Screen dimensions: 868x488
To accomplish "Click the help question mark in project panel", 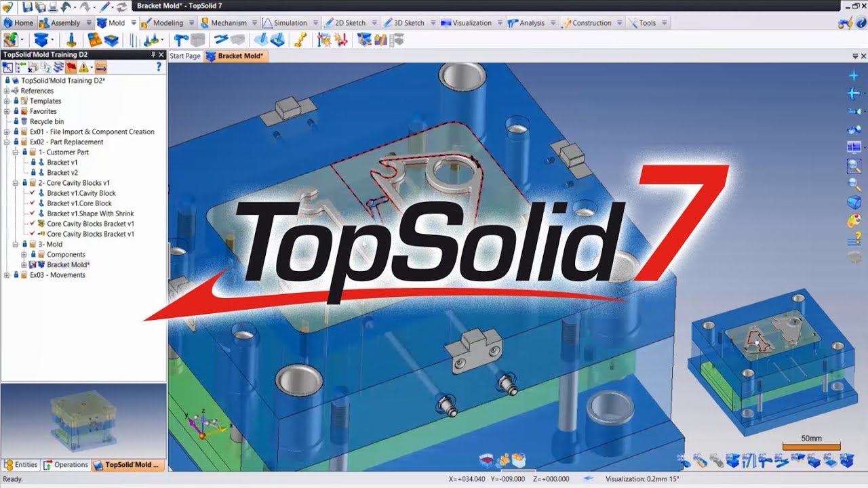I will [x=159, y=67].
